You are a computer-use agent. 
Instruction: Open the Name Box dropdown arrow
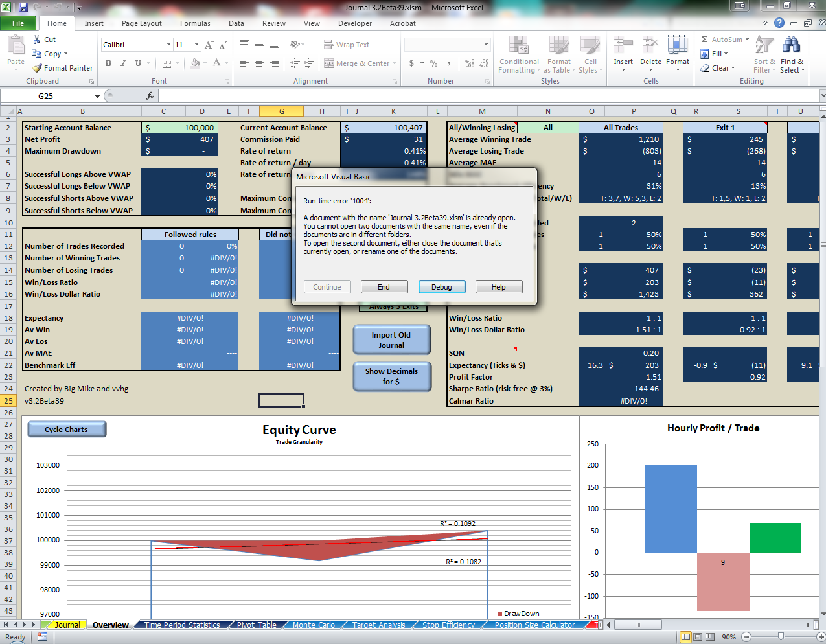97,96
